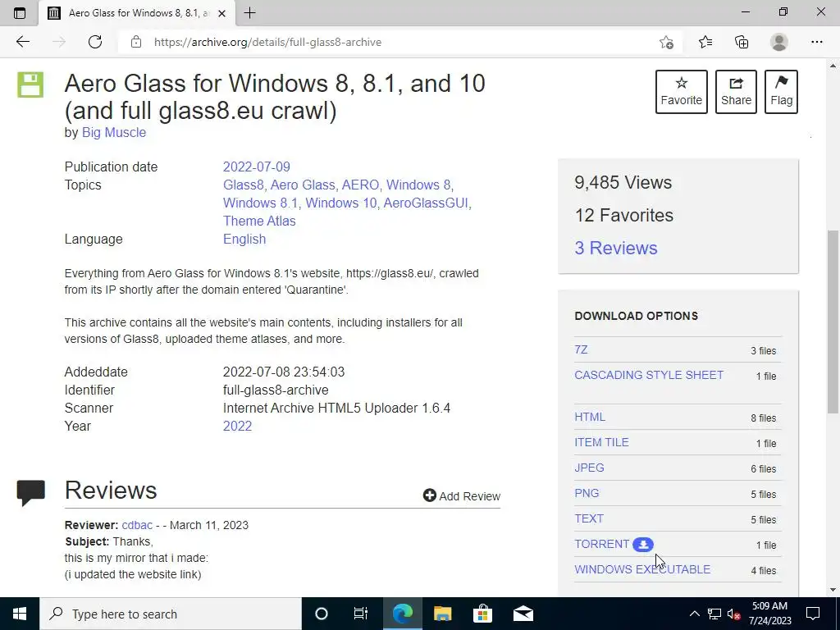Click Microsoft Edge taskbar icon
The width and height of the screenshot is (840, 630).
[402, 614]
